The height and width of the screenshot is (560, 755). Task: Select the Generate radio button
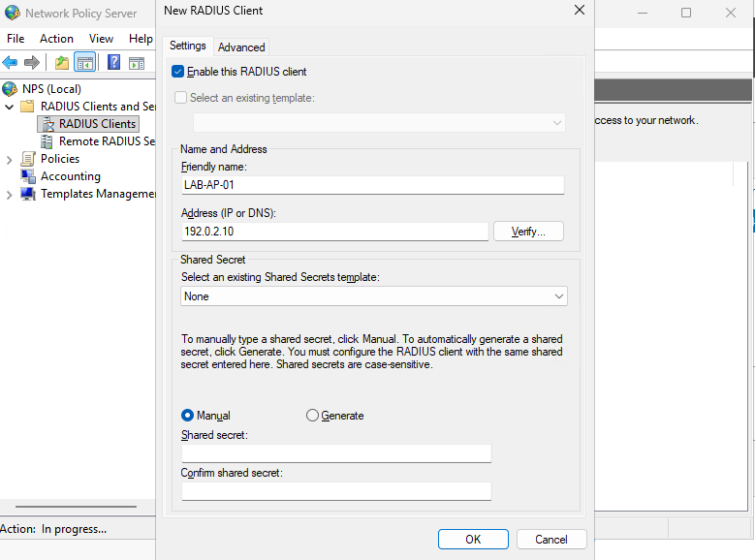[312, 415]
